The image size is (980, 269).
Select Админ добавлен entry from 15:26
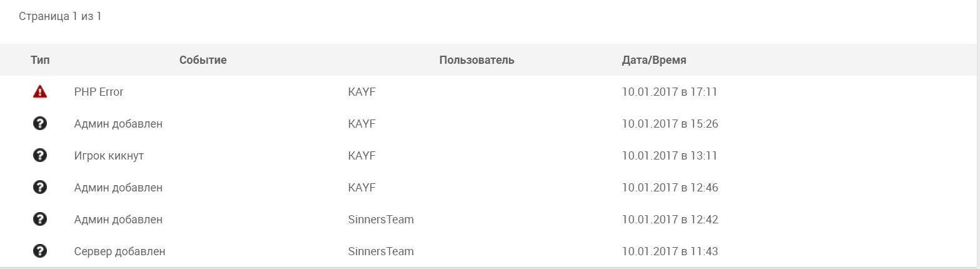pos(118,124)
